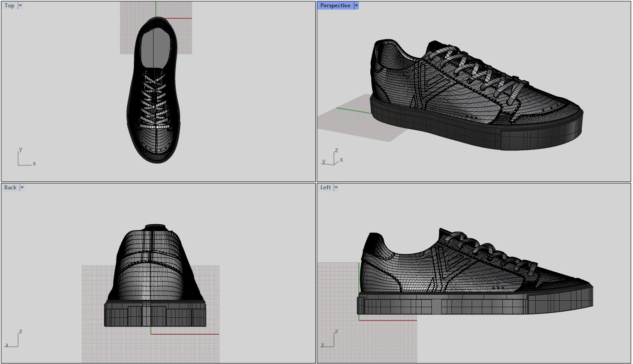Click the Perspective viewport title label
The height and width of the screenshot is (364, 633).
click(x=335, y=6)
